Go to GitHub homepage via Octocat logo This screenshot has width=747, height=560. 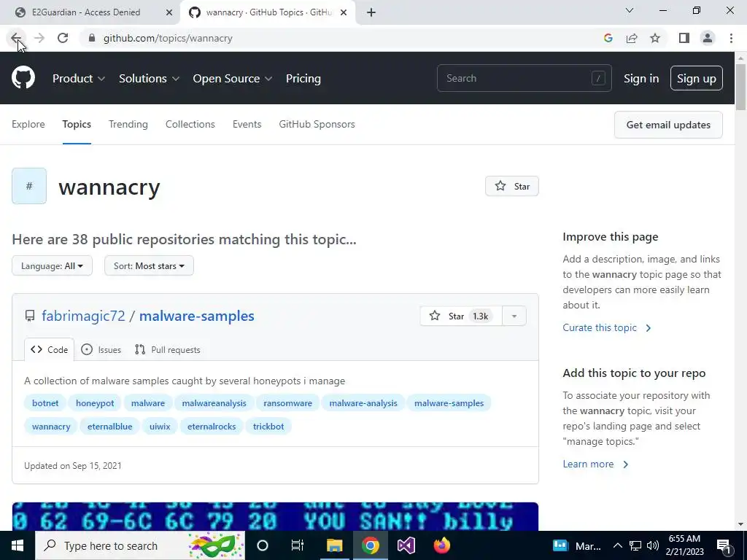click(23, 78)
